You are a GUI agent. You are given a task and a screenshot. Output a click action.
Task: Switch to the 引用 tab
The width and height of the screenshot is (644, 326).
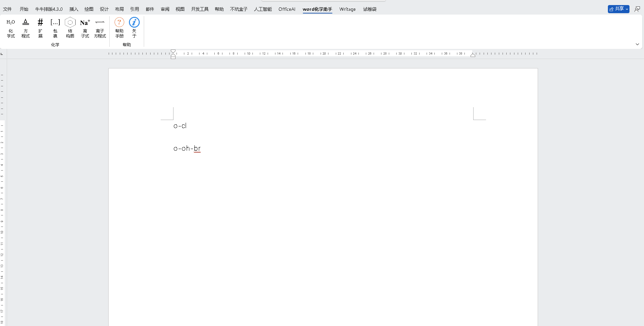click(x=135, y=9)
